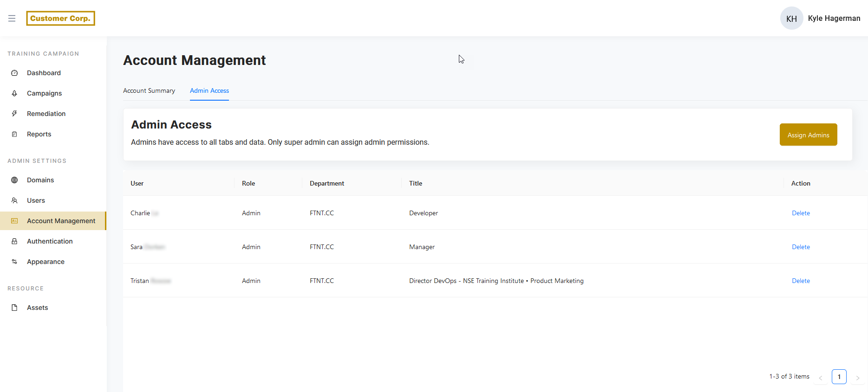Click the Campaigns rocket icon
This screenshot has width=868, height=392.
[x=14, y=93]
